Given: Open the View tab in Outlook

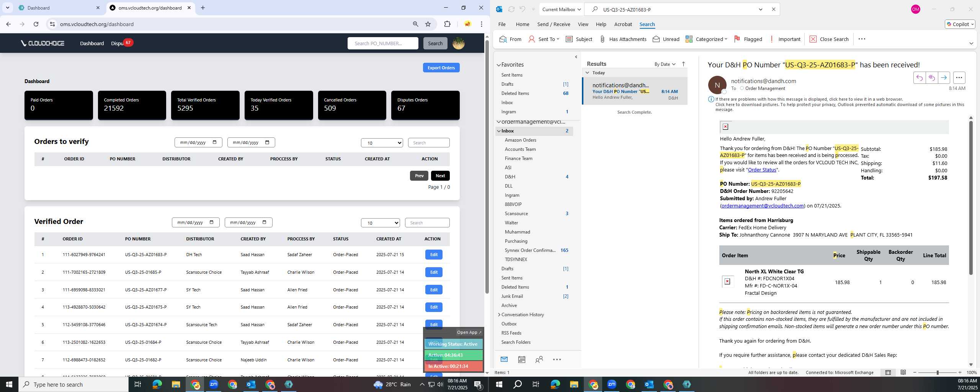Looking at the screenshot, I should (583, 24).
